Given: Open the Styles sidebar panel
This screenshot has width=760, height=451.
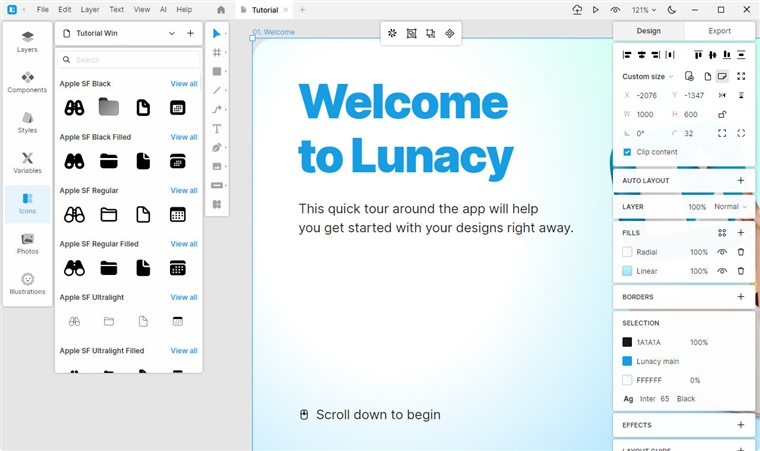Looking at the screenshot, I should point(27,122).
